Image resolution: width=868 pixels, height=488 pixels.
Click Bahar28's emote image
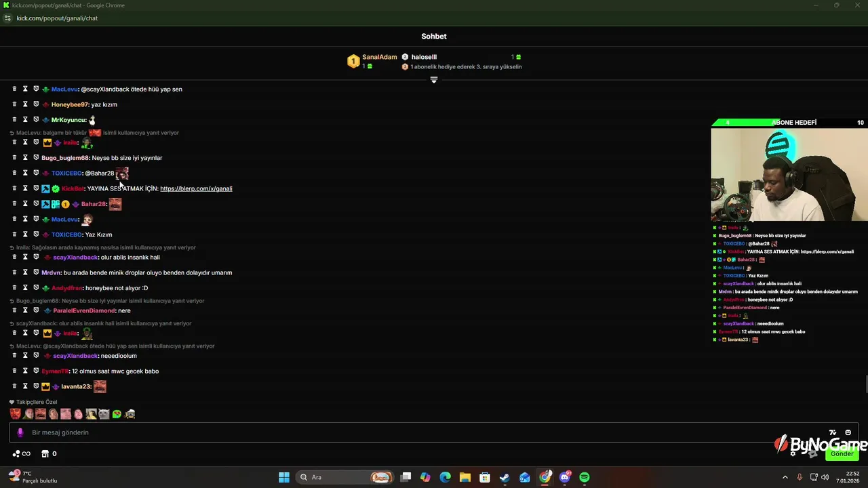115,203
